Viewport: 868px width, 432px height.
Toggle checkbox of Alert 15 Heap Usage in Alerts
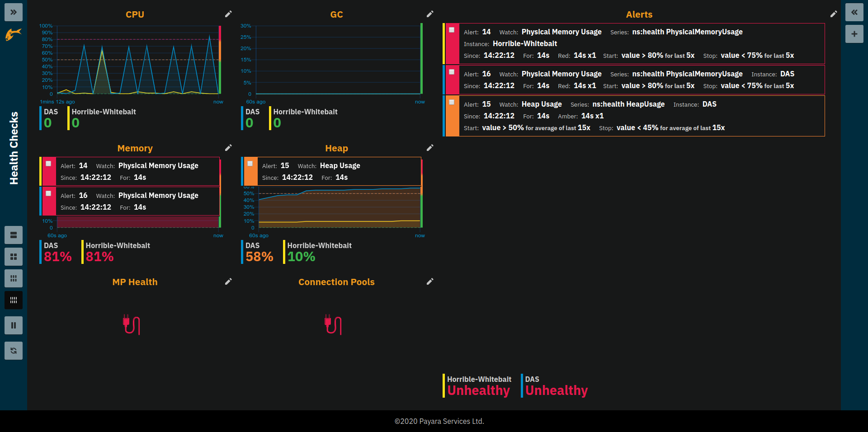[452, 102]
